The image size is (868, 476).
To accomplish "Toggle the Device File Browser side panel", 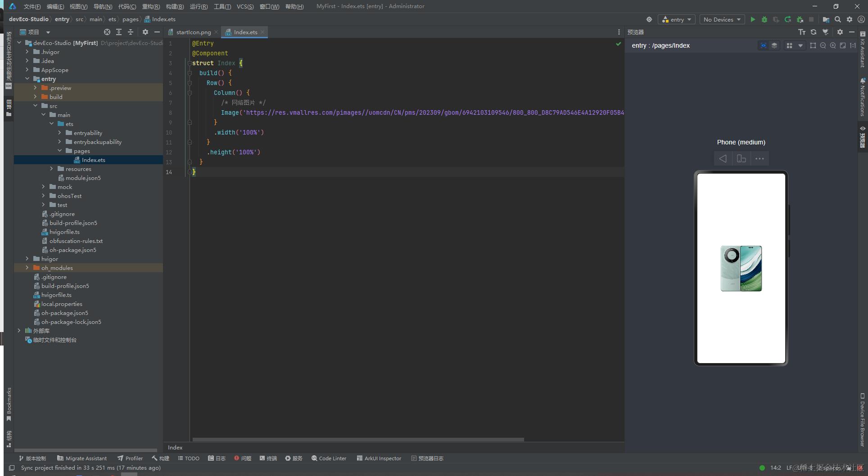I will click(863, 420).
